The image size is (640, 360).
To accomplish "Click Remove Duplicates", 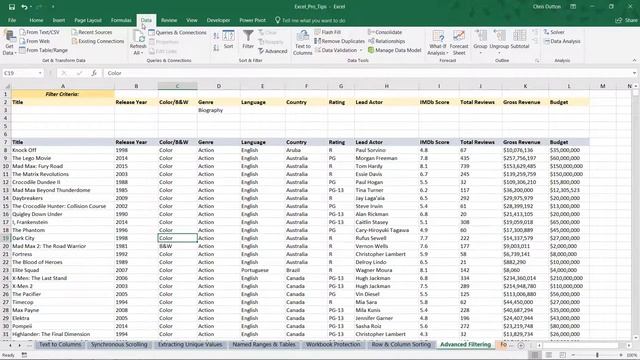I will [x=340, y=41].
